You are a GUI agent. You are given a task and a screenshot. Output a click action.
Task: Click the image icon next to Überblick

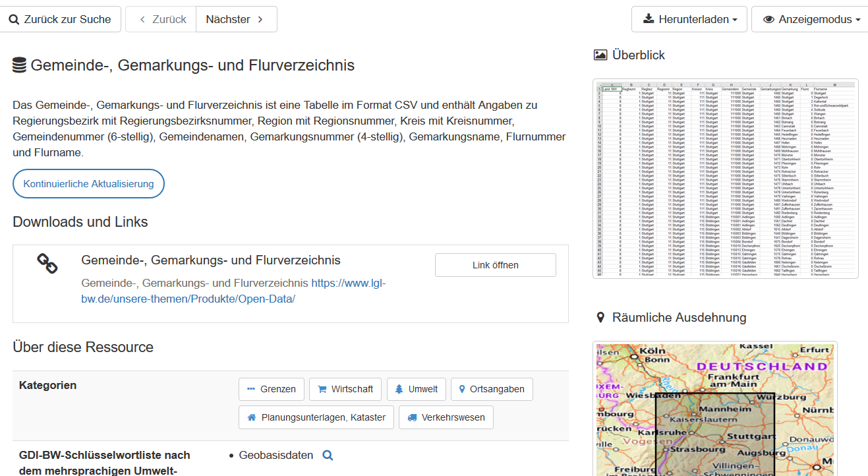600,55
